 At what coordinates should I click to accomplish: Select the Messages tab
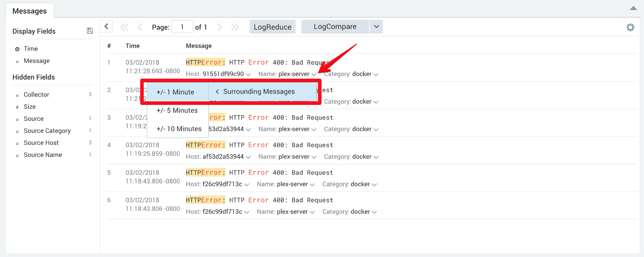(x=29, y=11)
